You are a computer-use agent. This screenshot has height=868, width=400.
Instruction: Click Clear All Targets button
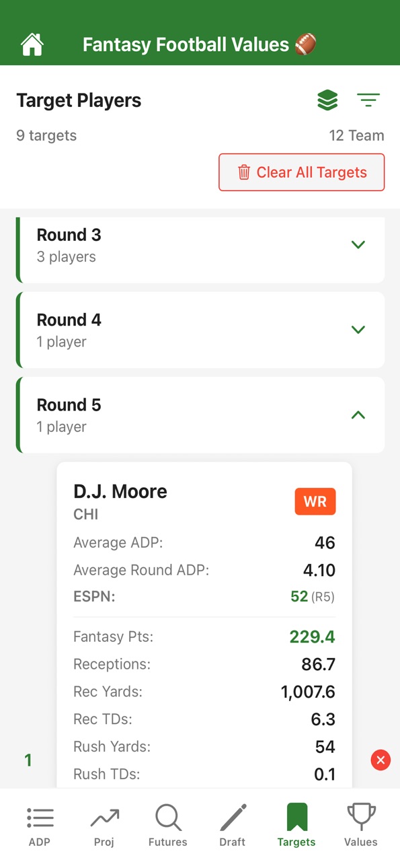pyautogui.click(x=302, y=172)
